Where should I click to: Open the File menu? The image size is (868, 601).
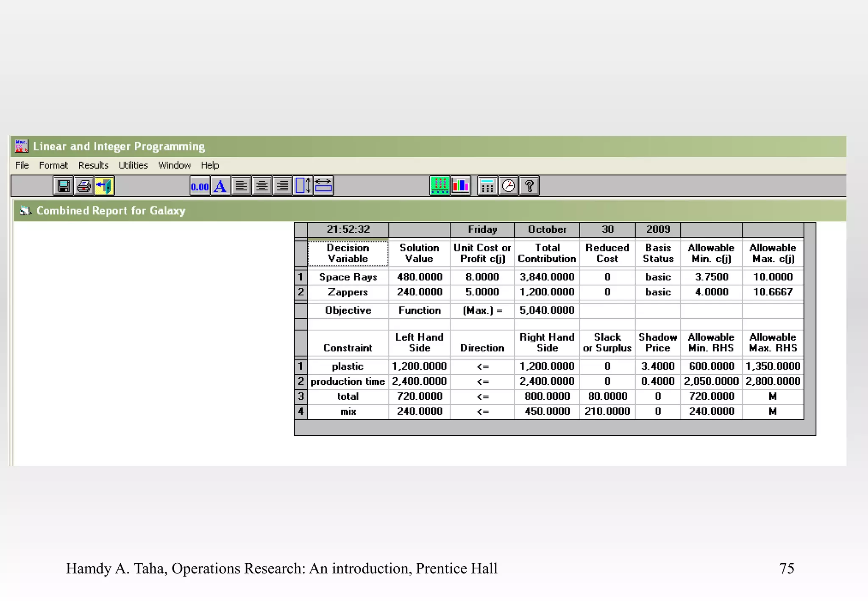point(22,165)
